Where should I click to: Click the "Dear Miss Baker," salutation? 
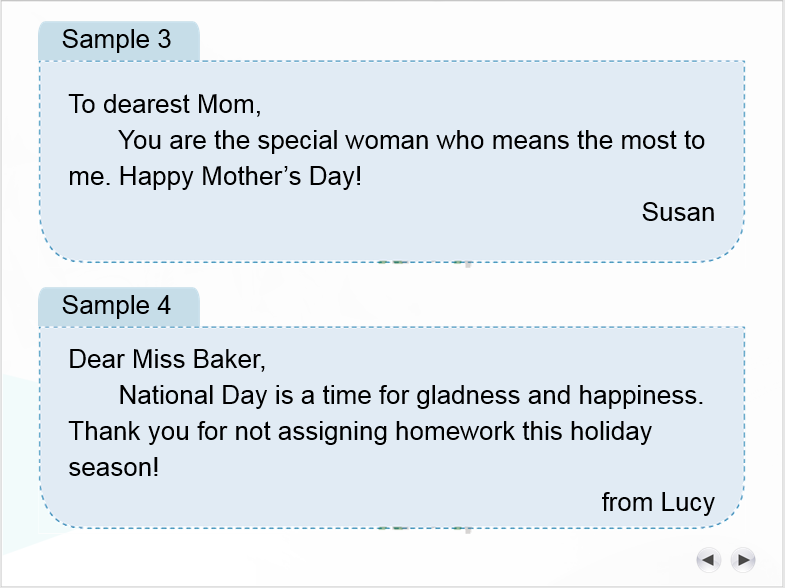[x=167, y=359]
